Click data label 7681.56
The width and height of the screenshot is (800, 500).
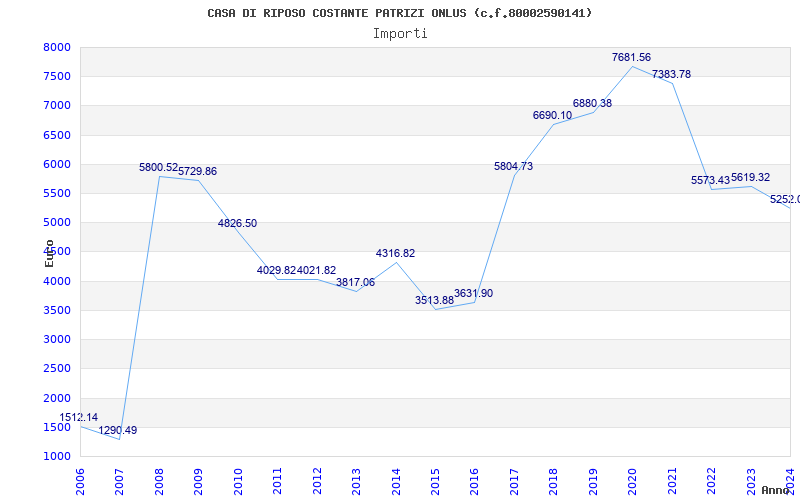tap(632, 58)
